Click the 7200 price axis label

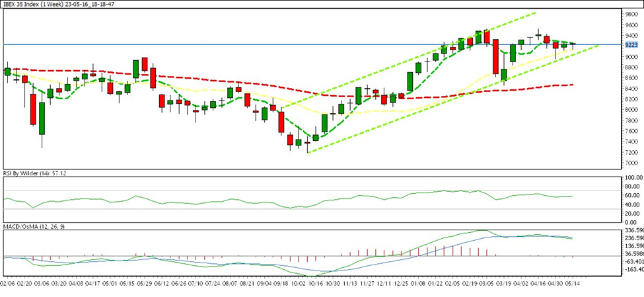click(631, 152)
